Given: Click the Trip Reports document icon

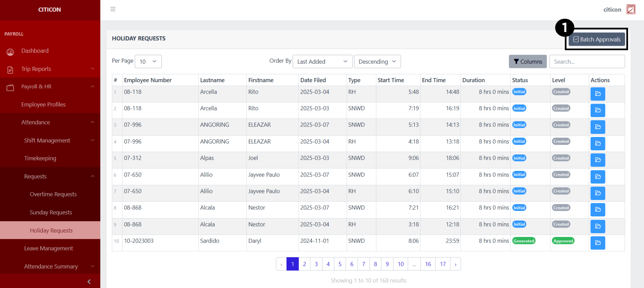Looking at the screenshot, I should click(10, 70).
